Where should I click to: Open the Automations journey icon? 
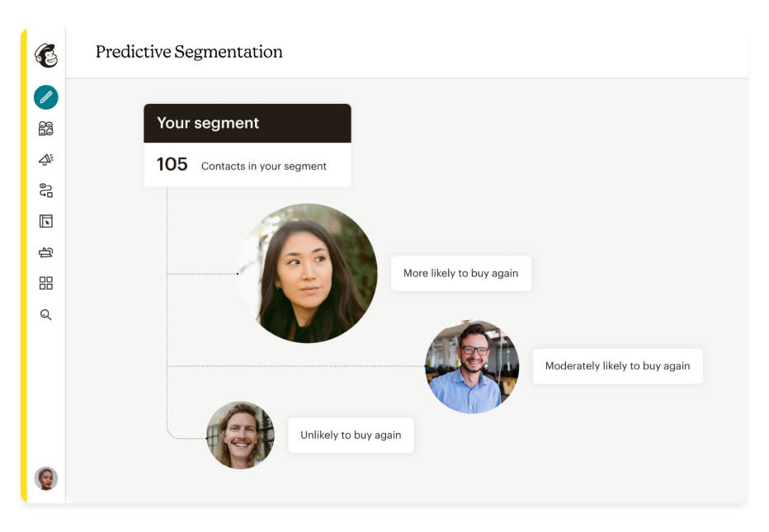coord(46,191)
